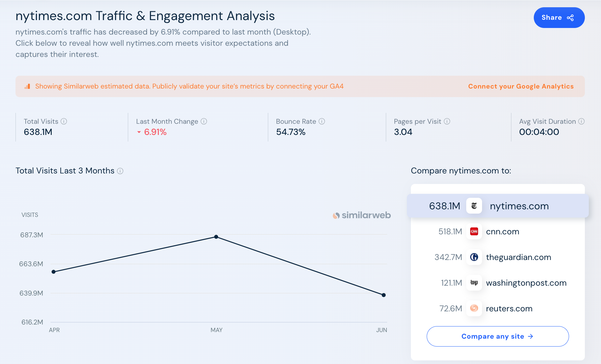Click the April data point on chart
Screen dimensions: 601x364
[x=54, y=272]
